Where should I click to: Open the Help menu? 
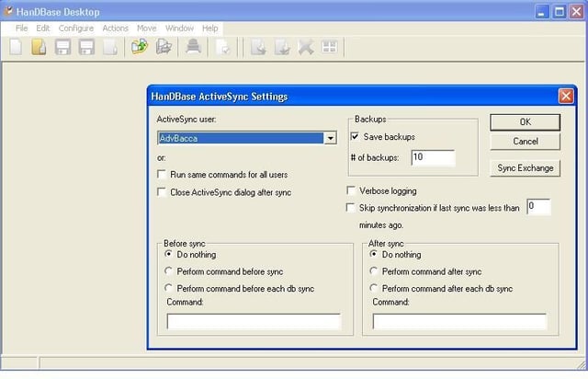[210, 29]
